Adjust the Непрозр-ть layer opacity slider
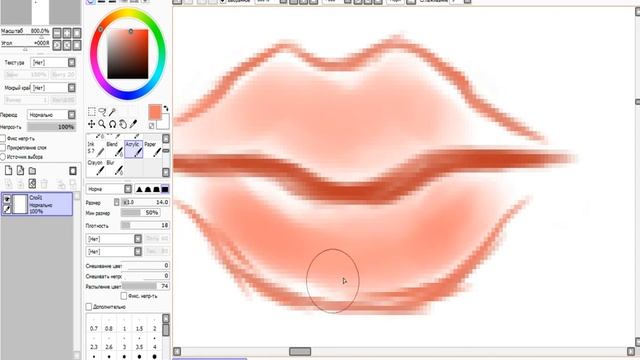This screenshot has width=640, height=360. tap(51, 127)
